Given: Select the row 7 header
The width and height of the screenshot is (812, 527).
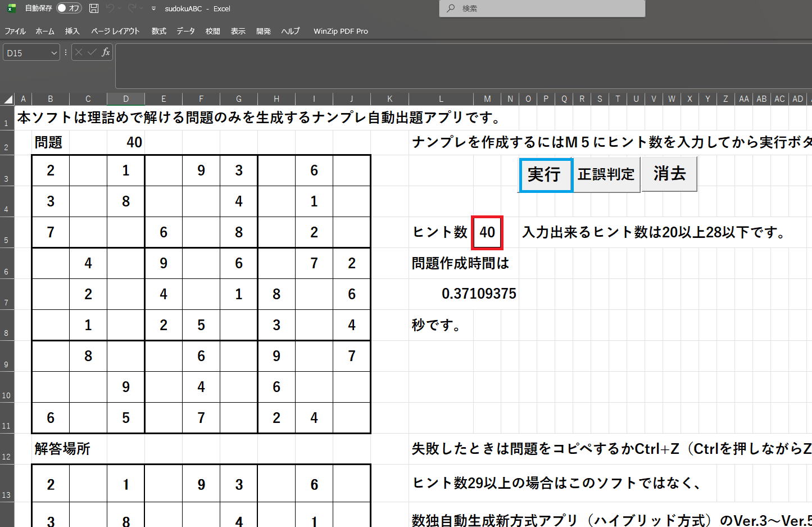Looking at the screenshot, I should tap(6, 295).
